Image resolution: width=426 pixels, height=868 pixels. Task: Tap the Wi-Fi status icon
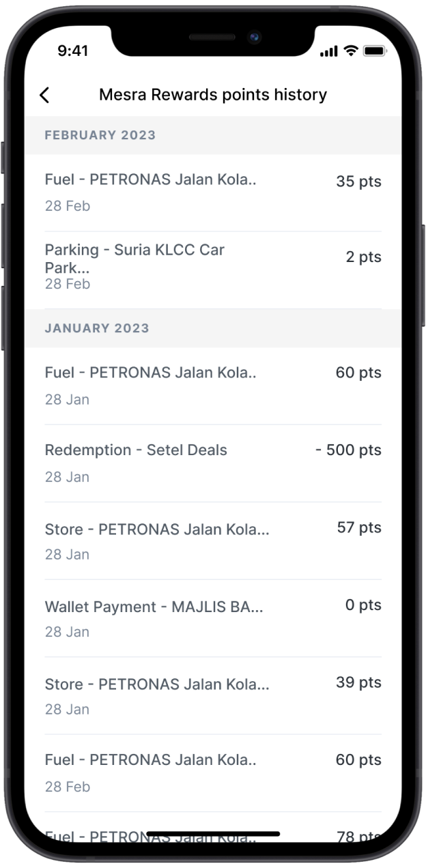[351, 51]
